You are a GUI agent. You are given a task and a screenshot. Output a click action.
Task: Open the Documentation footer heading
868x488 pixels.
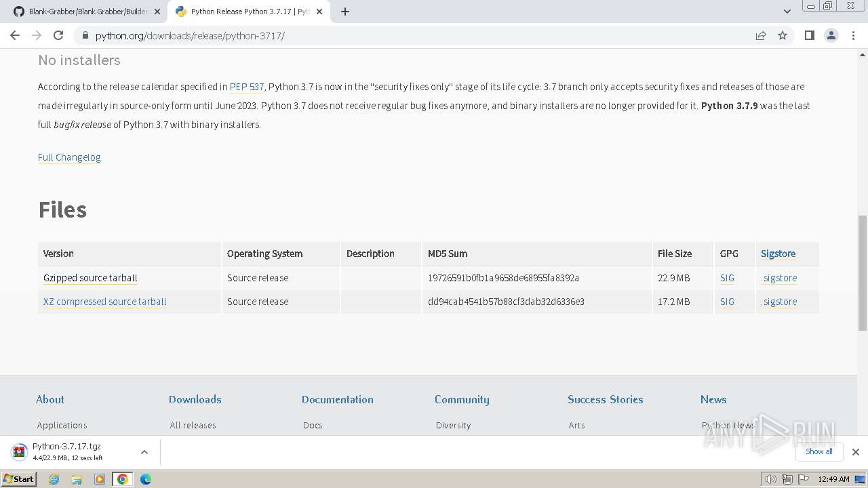[338, 399]
